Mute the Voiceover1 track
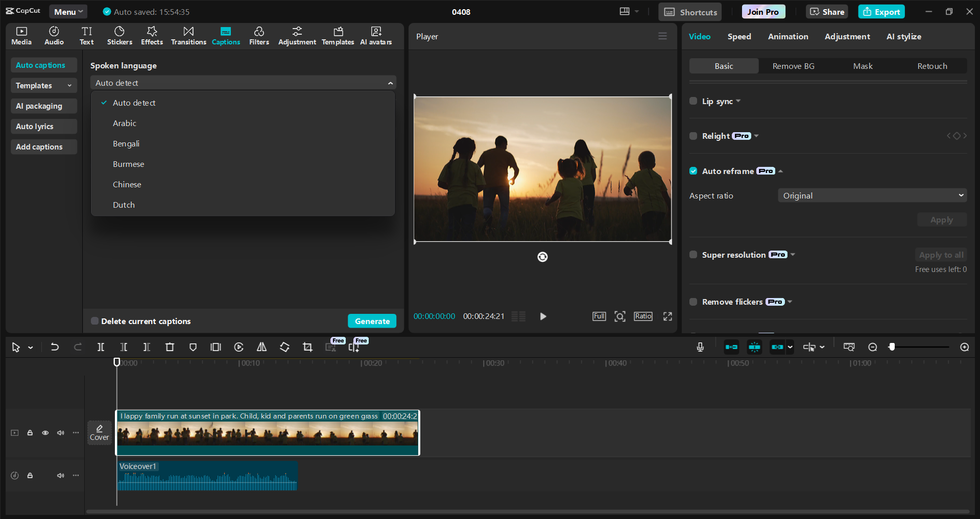 (60, 475)
